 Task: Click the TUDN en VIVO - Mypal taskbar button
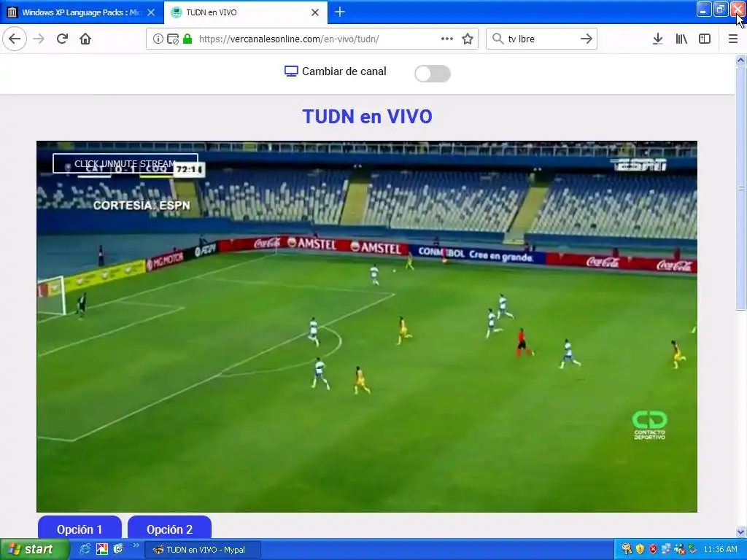(x=203, y=550)
